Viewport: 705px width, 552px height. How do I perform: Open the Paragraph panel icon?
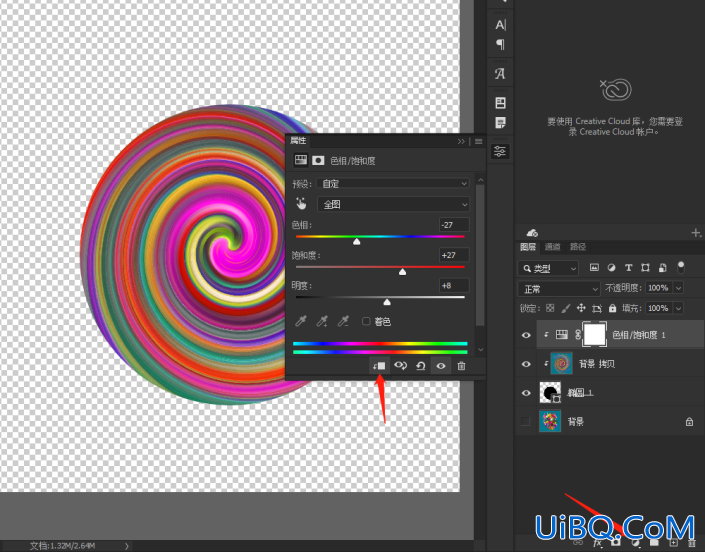tap(500, 44)
